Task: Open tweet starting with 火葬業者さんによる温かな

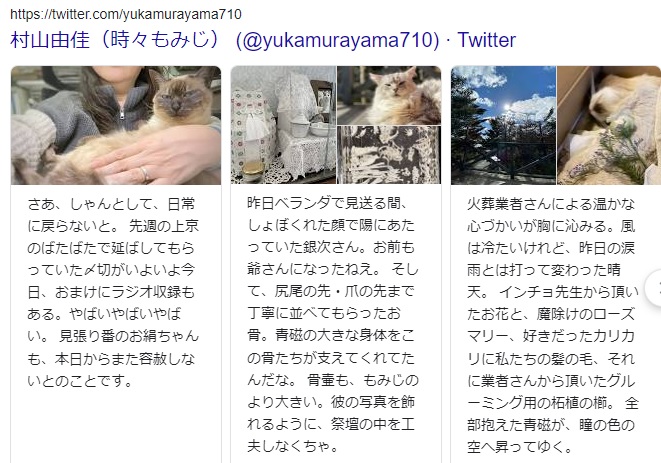Action: coord(553,325)
